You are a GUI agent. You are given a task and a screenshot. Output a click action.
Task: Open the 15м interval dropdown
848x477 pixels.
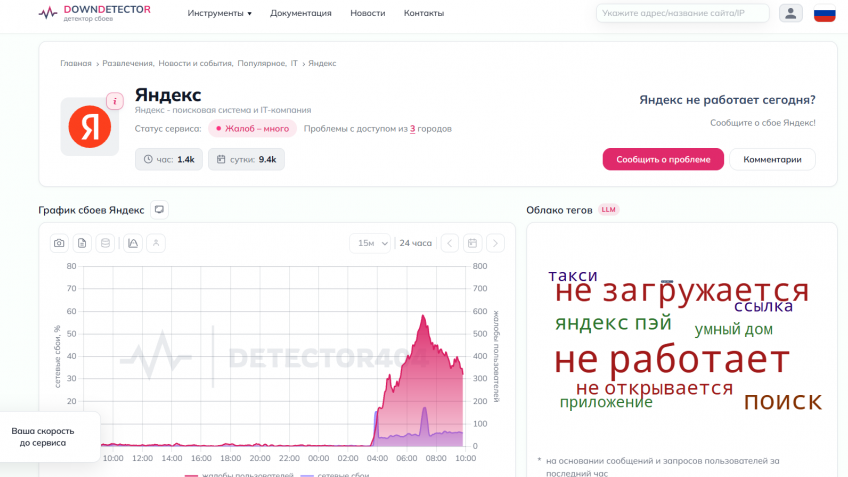click(x=370, y=243)
